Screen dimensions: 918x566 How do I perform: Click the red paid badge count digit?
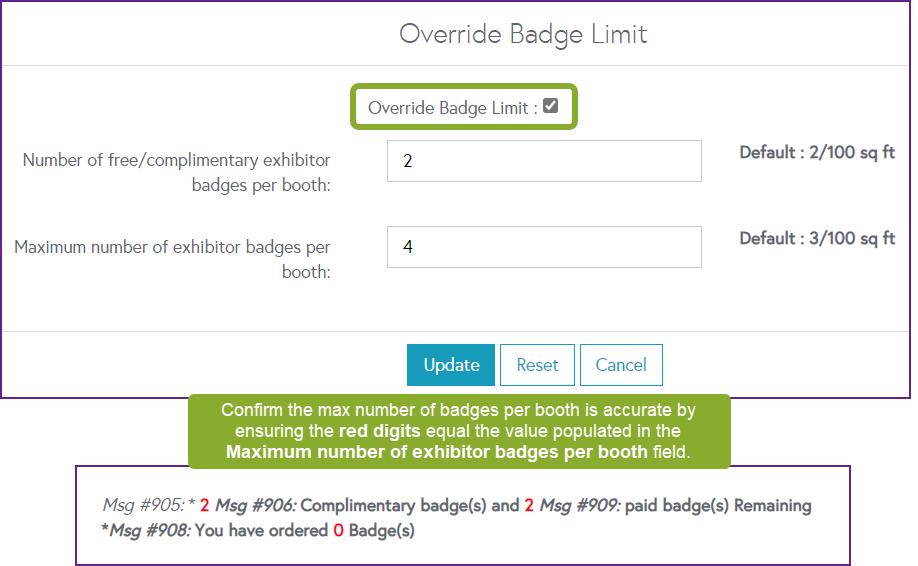pyautogui.click(x=529, y=506)
